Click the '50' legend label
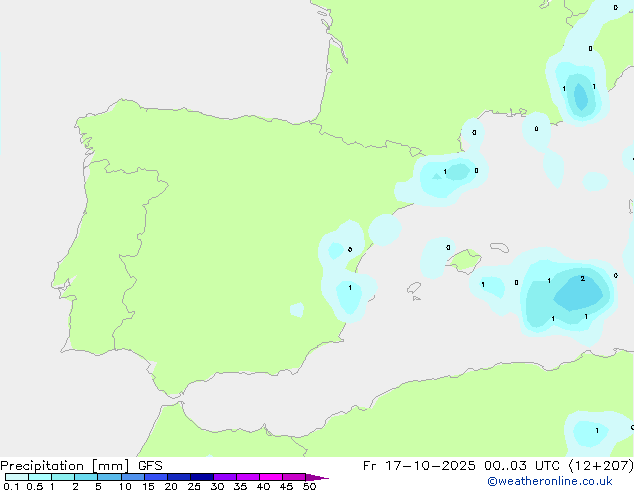Viewport: 634px width, 490px height. pyautogui.click(x=309, y=486)
